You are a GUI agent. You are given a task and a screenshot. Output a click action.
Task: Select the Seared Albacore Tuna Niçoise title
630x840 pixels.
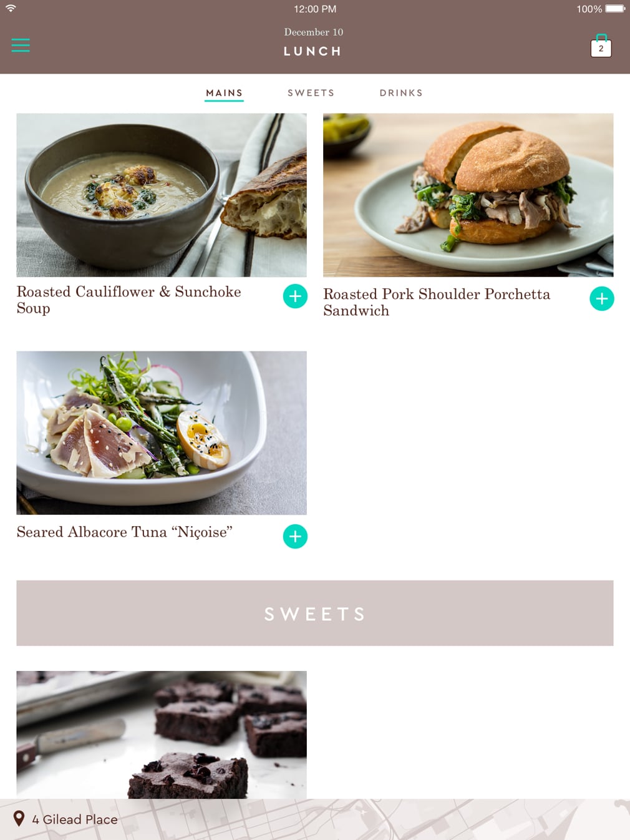click(124, 532)
